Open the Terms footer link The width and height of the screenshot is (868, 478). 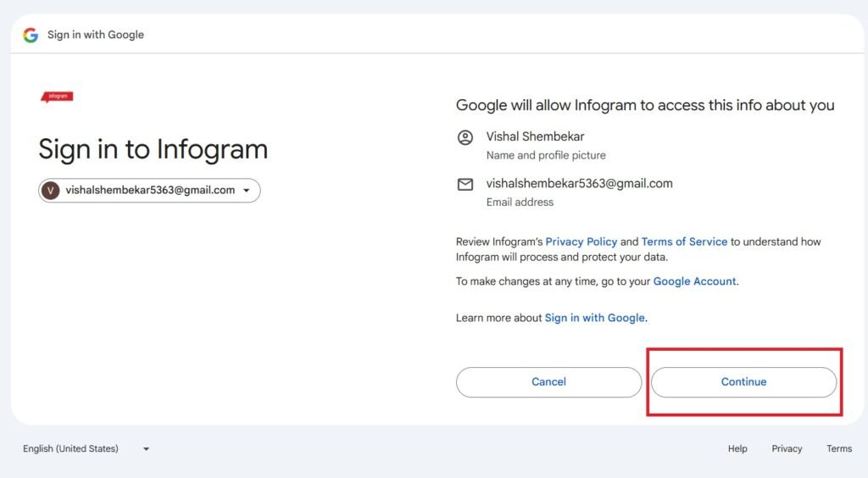(x=839, y=448)
